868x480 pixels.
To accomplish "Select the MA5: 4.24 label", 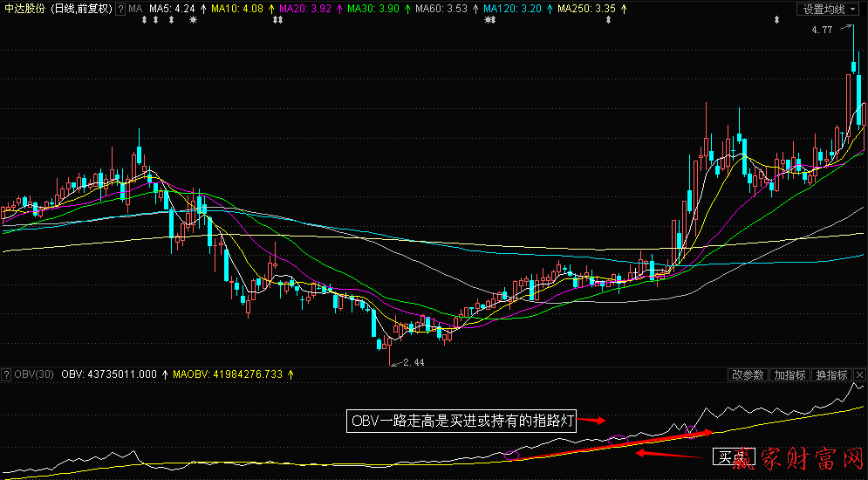I will tap(172, 9).
